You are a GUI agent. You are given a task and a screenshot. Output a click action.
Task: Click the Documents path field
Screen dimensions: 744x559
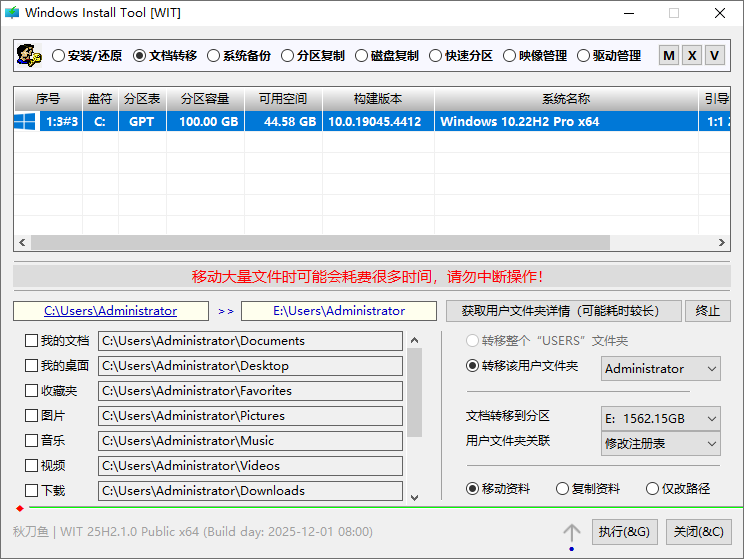click(x=251, y=341)
